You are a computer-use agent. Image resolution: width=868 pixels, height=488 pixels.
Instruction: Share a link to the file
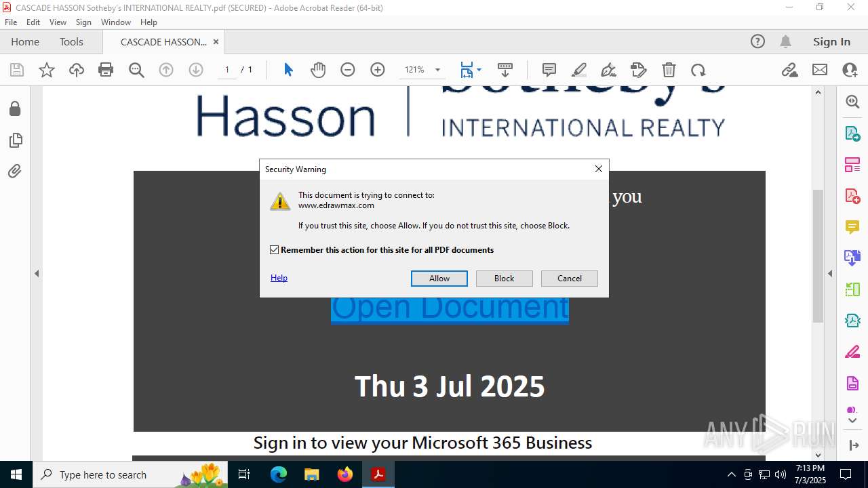(x=789, y=70)
